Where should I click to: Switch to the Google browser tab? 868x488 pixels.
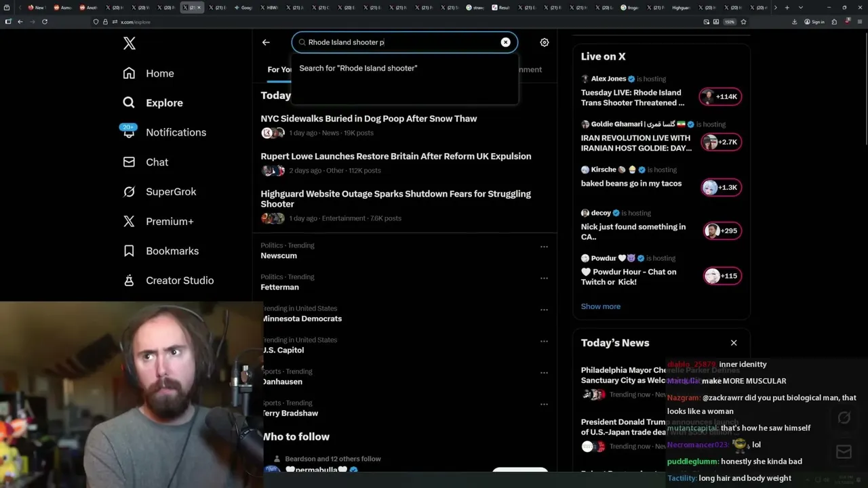[245, 7]
